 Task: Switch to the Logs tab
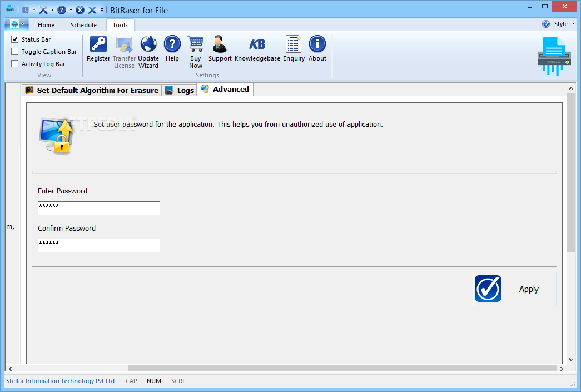180,90
